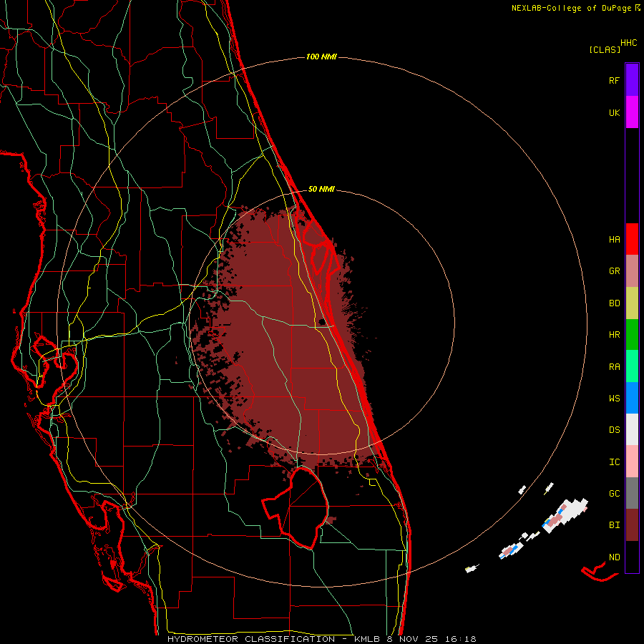Click the RF purple legend swatch
Image resolution: width=644 pixels, height=644 pixels.
click(632, 79)
